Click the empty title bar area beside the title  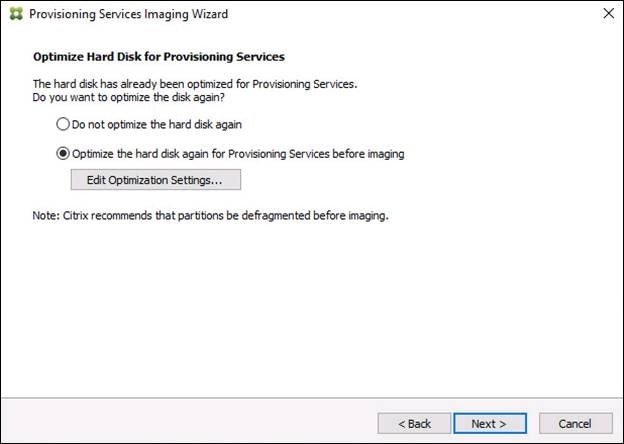tap(400, 14)
